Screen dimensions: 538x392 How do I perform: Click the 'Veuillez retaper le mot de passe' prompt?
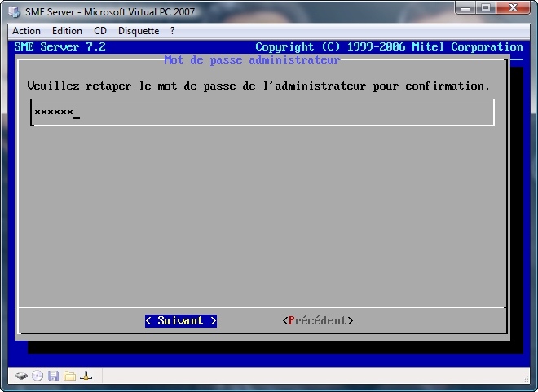pos(258,86)
